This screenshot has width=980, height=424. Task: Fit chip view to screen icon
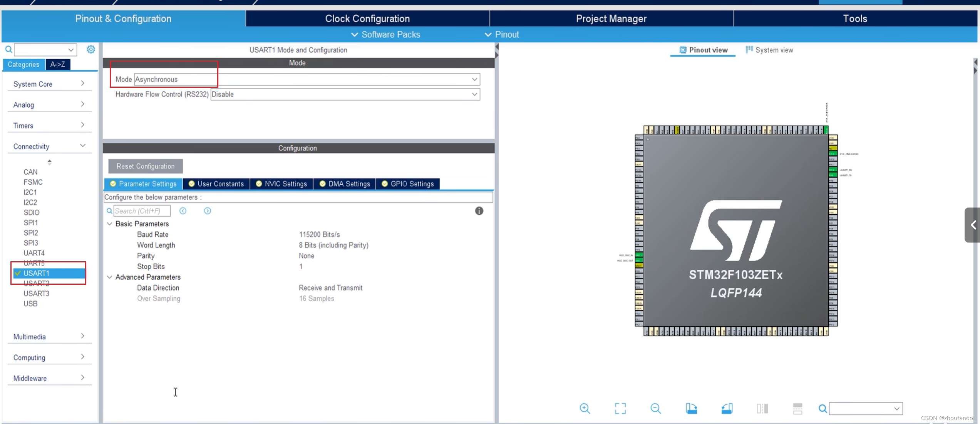[620, 408]
